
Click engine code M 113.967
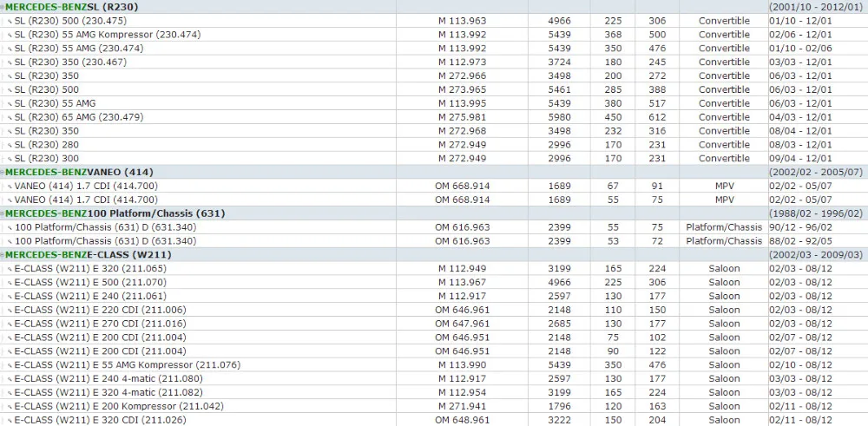(463, 282)
